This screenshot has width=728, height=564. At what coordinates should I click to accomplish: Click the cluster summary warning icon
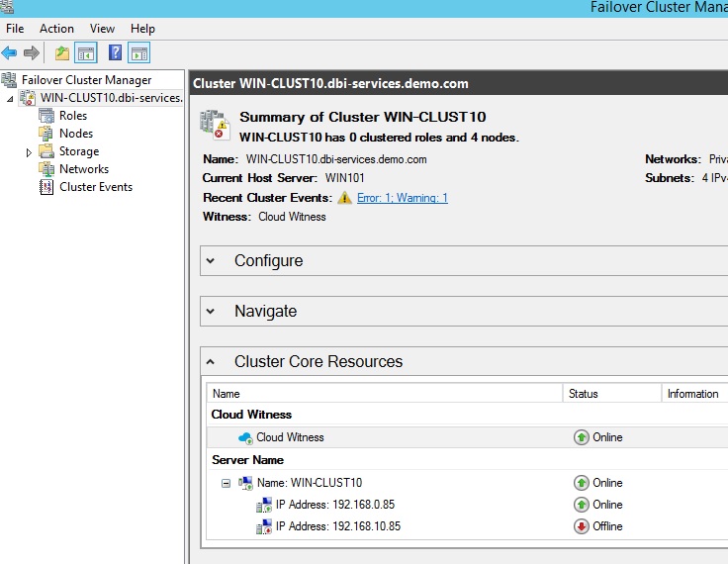215,125
